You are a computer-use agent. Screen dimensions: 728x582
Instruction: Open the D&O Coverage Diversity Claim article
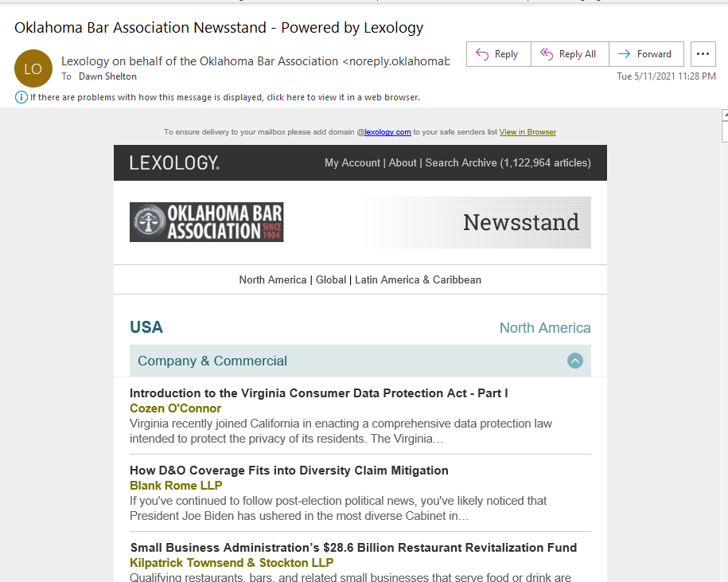(x=289, y=471)
